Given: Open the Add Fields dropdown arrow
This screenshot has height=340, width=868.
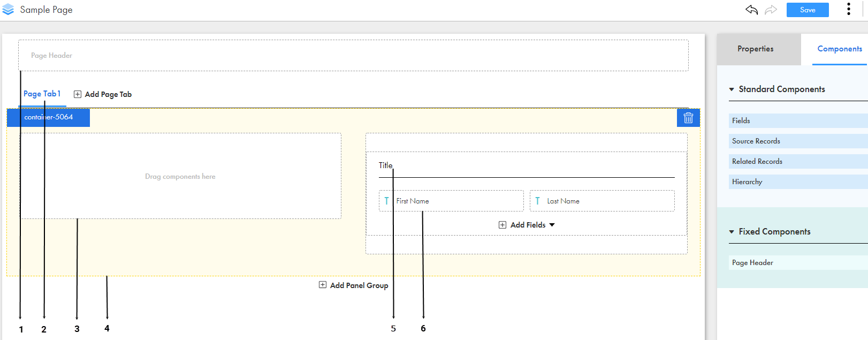Looking at the screenshot, I should coord(552,225).
